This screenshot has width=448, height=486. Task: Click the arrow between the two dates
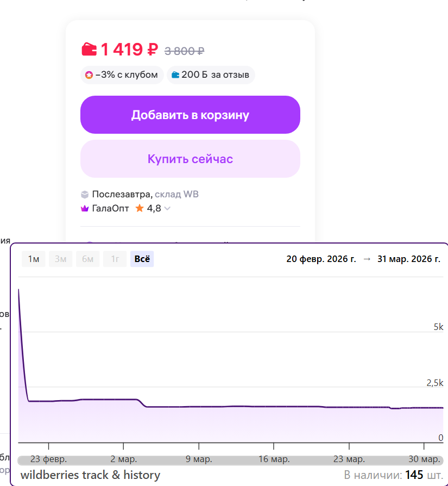pos(367,259)
